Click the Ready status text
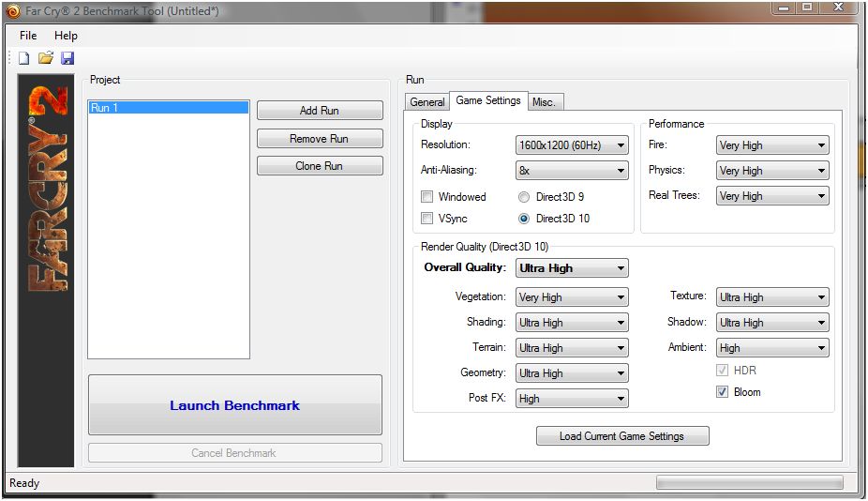868x501 pixels. 24,483
